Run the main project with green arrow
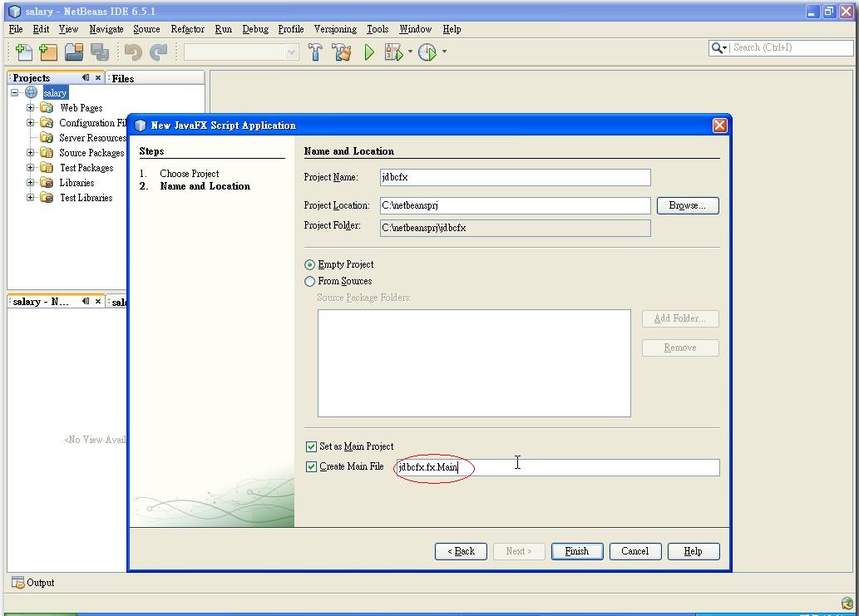The width and height of the screenshot is (859, 616). 369,52
